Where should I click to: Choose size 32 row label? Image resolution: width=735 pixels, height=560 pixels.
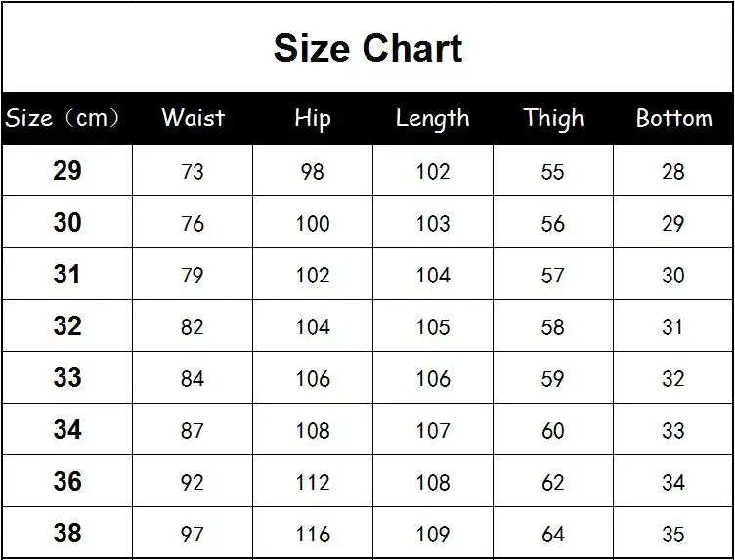(x=67, y=325)
